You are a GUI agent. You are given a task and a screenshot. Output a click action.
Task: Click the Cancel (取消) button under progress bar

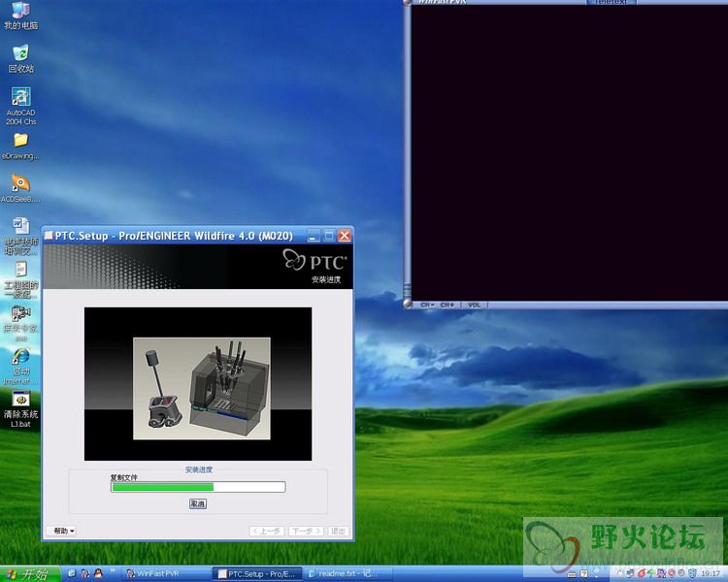pyautogui.click(x=198, y=503)
